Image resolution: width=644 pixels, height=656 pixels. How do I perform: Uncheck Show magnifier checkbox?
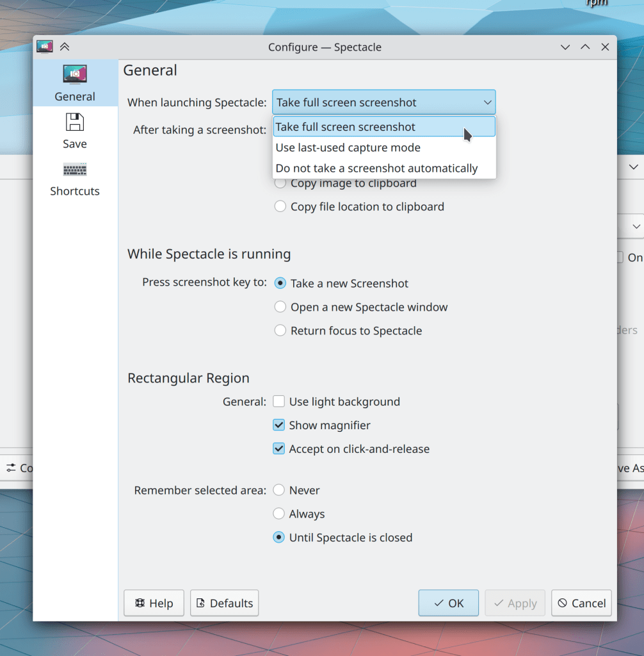click(x=279, y=425)
